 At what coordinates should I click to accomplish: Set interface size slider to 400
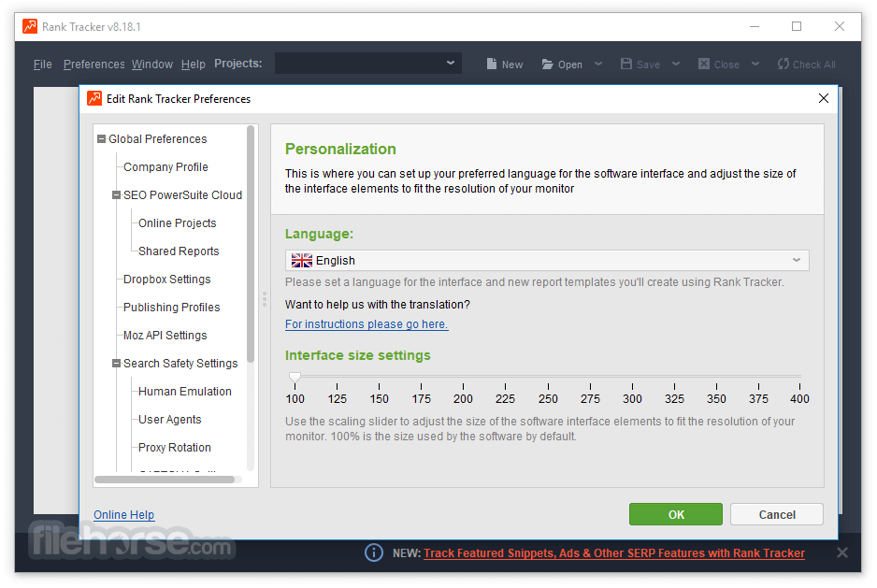pos(799,377)
